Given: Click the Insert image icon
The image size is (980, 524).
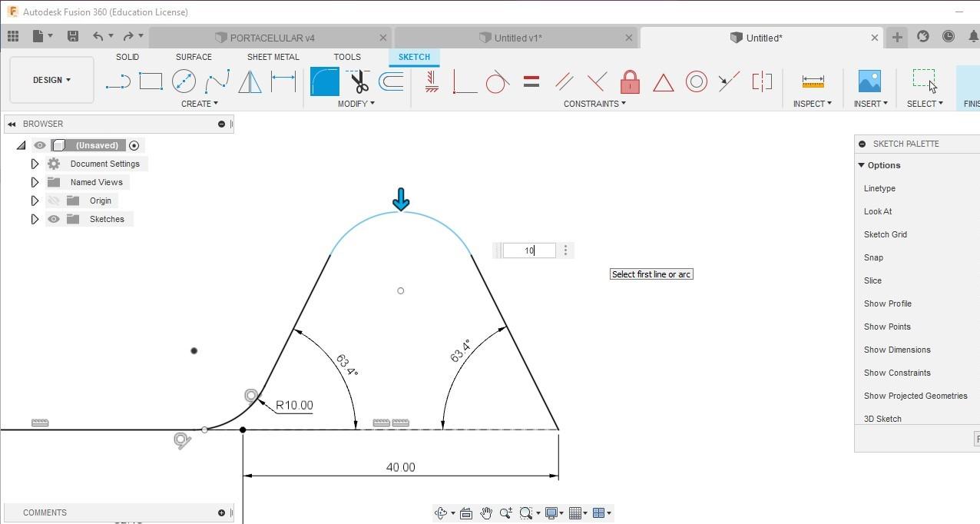Looking at the screenshot, I should [869, 81].
